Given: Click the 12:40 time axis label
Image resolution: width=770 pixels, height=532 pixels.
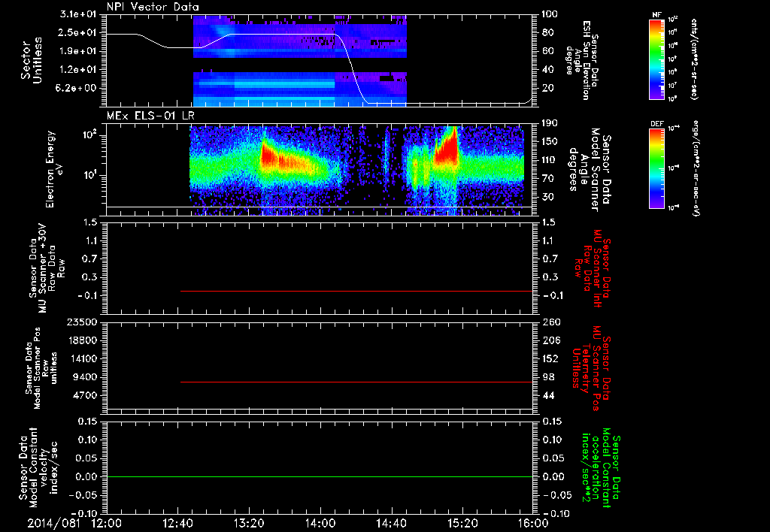Looking at the screenshot, I should click(x=177, y=524).
